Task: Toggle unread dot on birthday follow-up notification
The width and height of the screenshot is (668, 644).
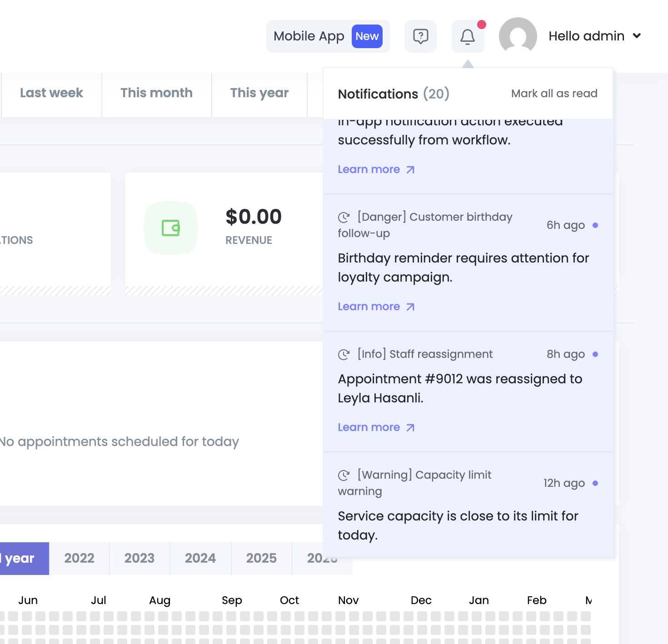Action: (595, 225)
